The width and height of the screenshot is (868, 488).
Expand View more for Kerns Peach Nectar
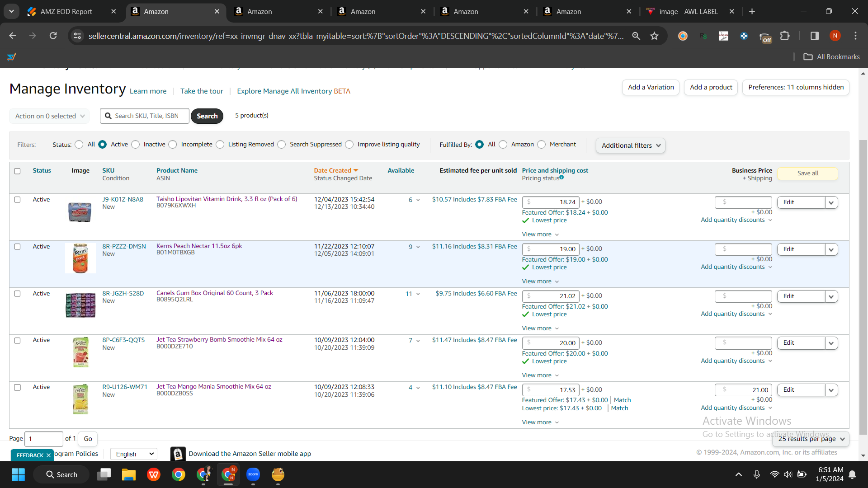tap(540, 282)
